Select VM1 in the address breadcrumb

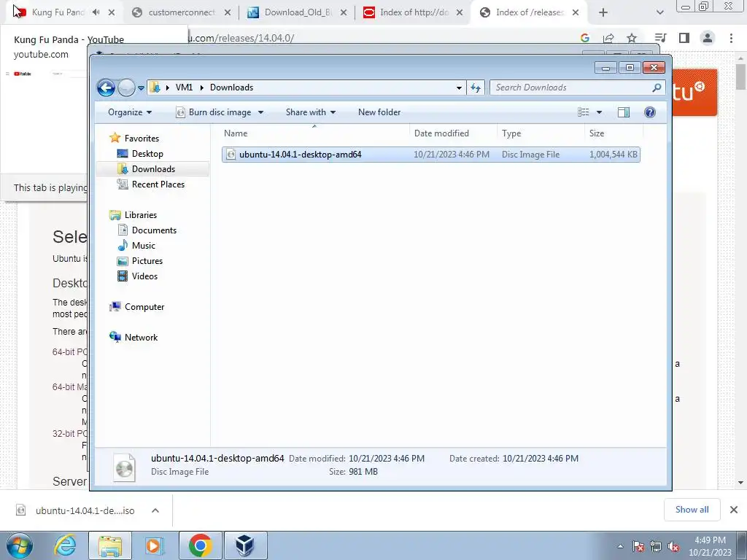tap(184, 87)
